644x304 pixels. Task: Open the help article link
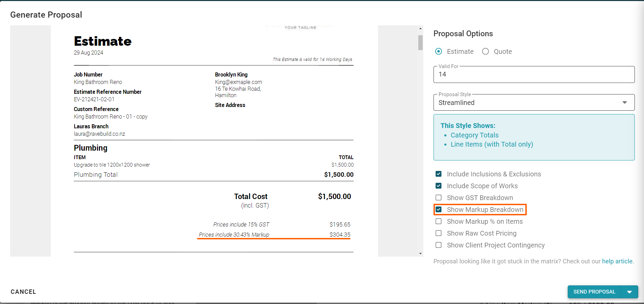[617, 261]
